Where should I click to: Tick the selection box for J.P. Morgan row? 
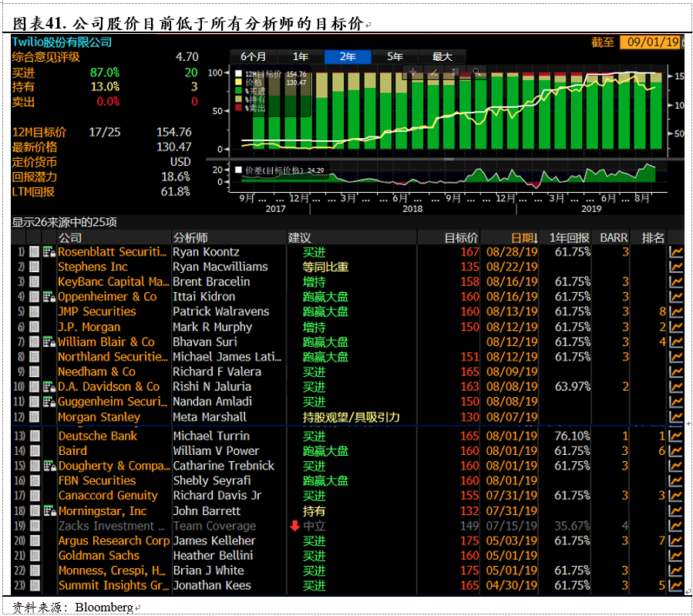click(x=34, y=327)
